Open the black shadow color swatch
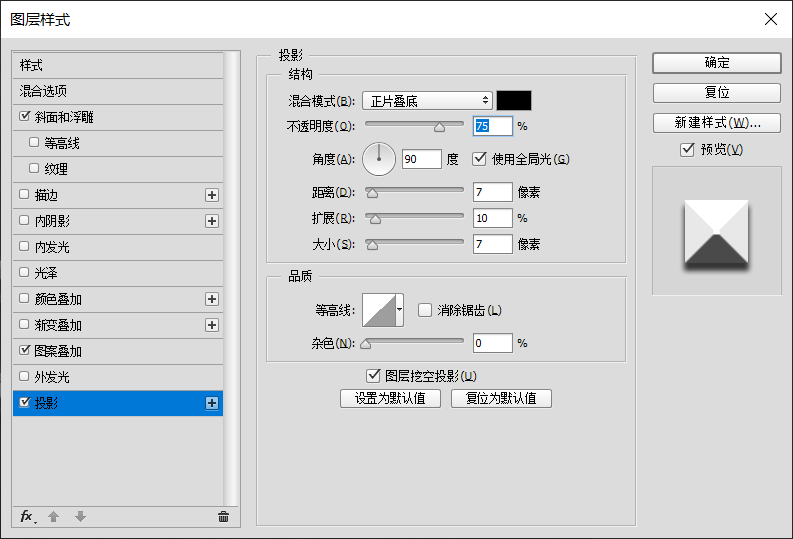 [x=514, y=101]
